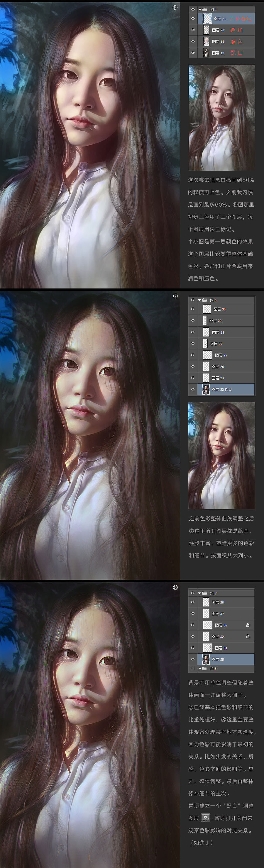Click the folder icon of 组 1
The width and height of the screenshot is (264, 868).
[x=205, y=10]
